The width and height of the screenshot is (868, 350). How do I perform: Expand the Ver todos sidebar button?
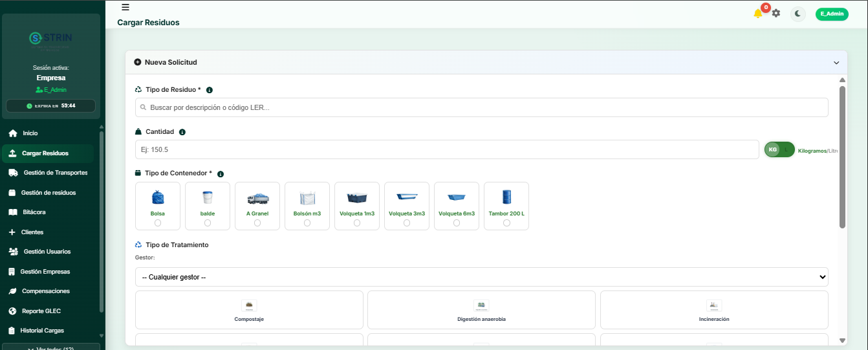(51, 347)
